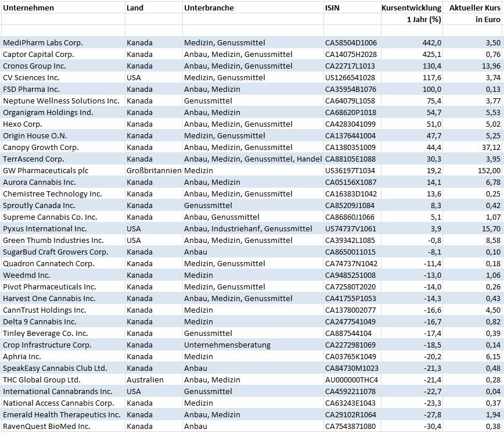Screen dimensions: 504x433
Task: Select the Crop Infrastructure Corp. cell
Action: click(63, 345)
